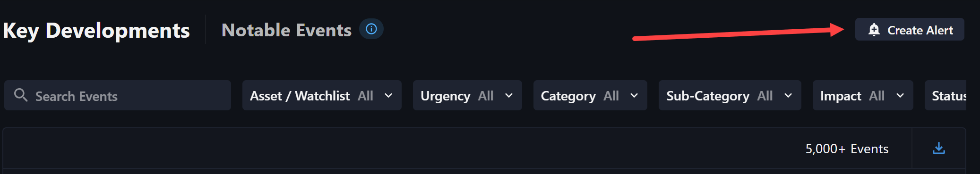
Task: Open the Sub-Category filter dropdown
Action: [x=730, y=95]
